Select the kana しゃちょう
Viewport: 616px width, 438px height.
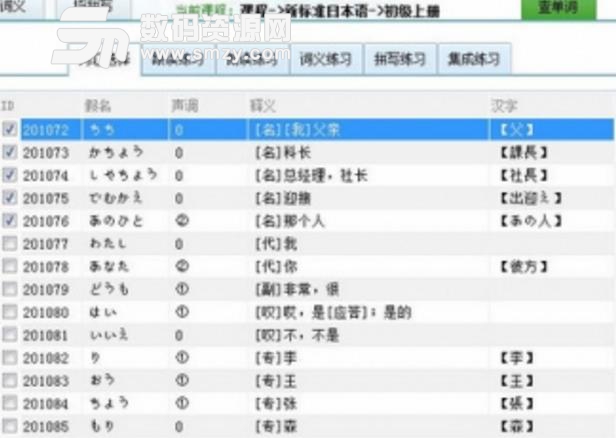123,175
